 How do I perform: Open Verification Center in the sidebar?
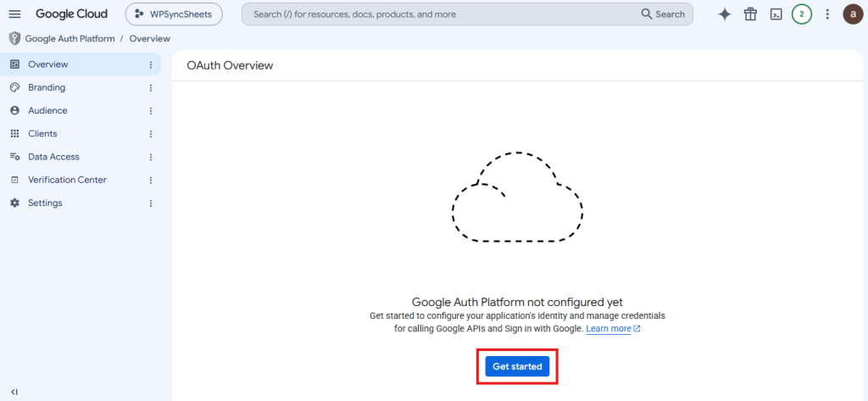click(81, 180)
